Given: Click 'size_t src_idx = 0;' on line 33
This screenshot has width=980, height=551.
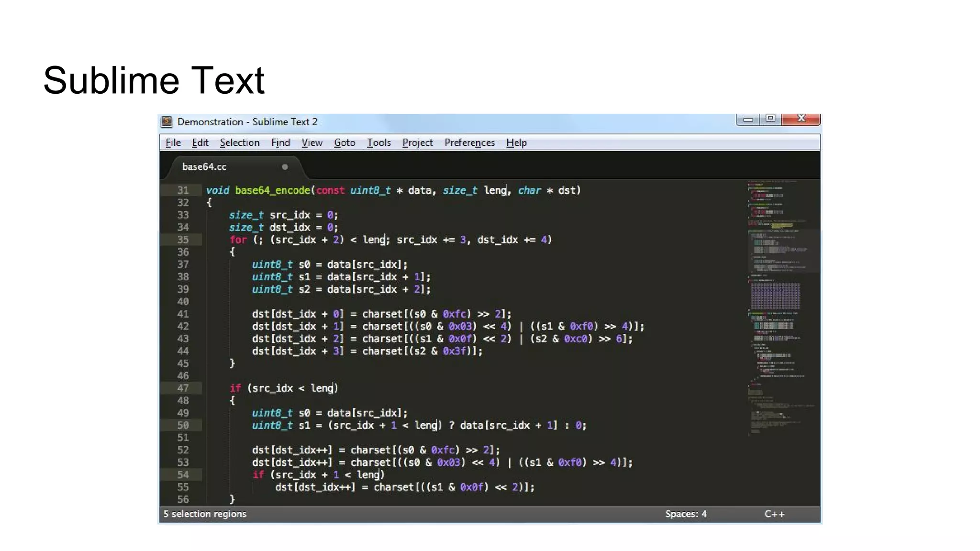Looking at the screenshot, I should [284, 215].
